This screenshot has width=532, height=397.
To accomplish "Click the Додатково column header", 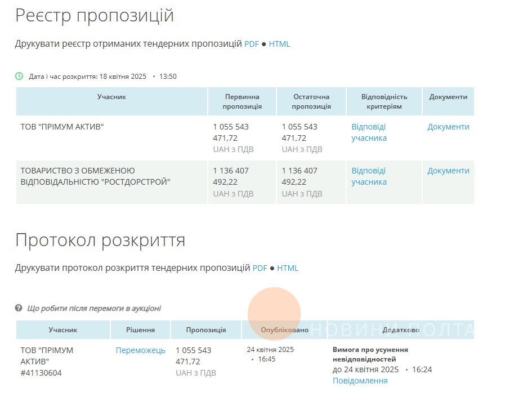I will 401,330.
